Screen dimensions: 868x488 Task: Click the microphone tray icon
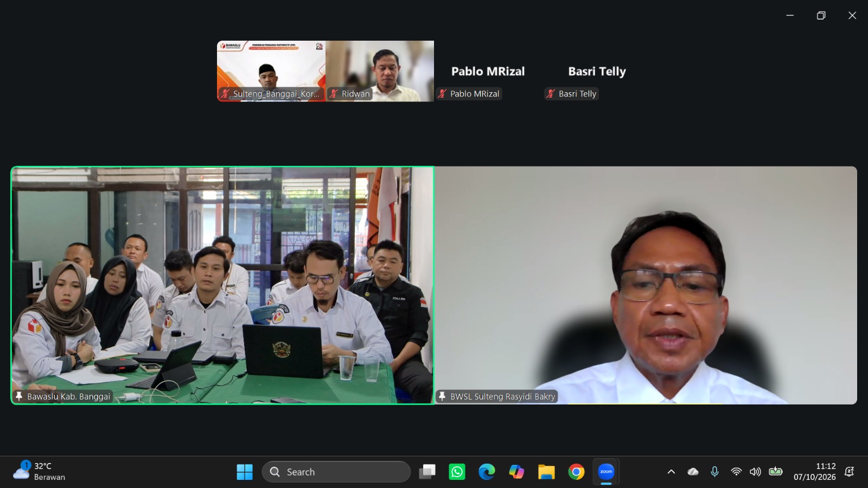click(714, 472)
